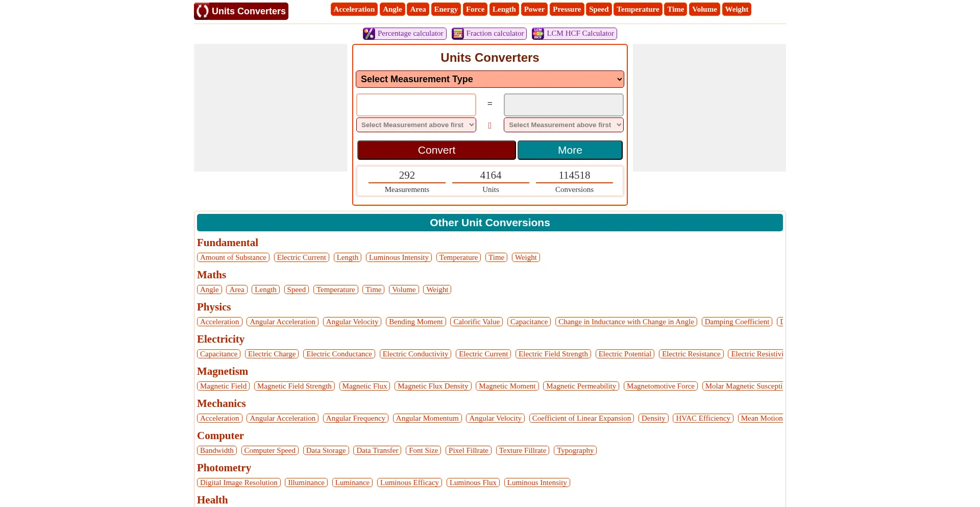Open Electric Field Strength under Electricity
The height and width of the screenshot is (507, 980).
(x=553, y=354)
